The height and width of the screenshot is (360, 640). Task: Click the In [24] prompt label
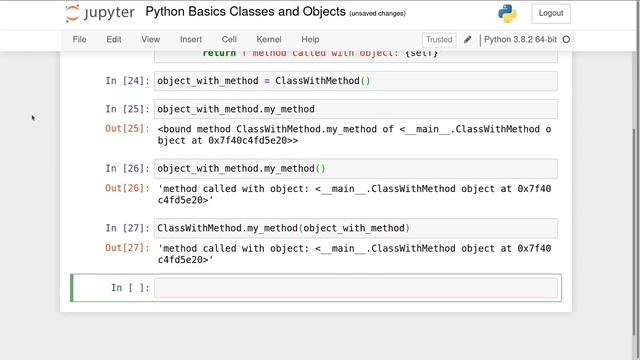[x=127, y=81]
